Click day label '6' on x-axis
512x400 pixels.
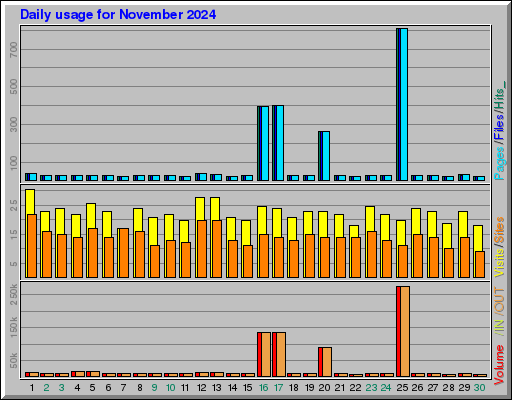point(108,388)
